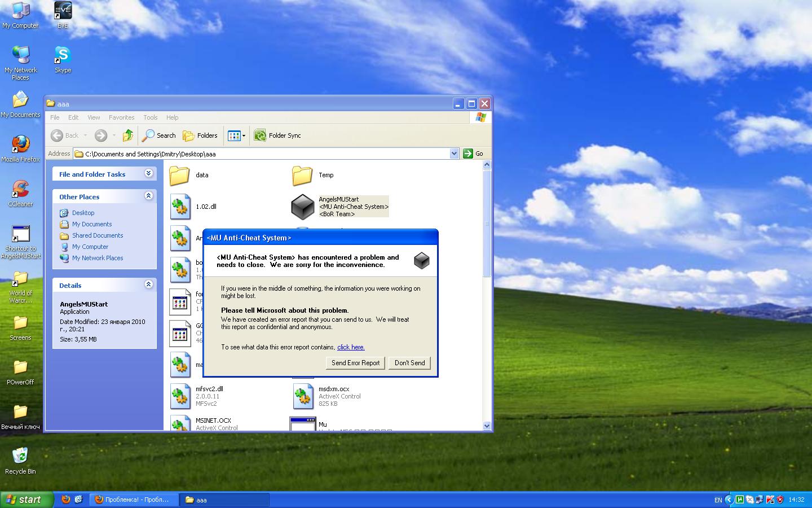Collapse the Other Places panel
Screen dimensions: 812x508
[149, 196]
